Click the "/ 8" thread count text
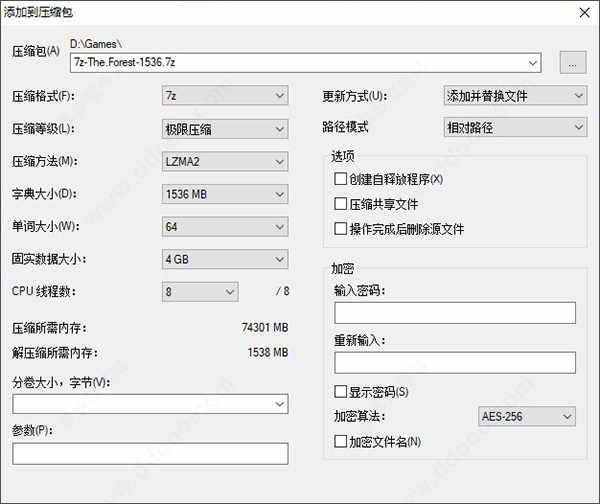This screenshot has width=600, height=504. pos(282,291)
